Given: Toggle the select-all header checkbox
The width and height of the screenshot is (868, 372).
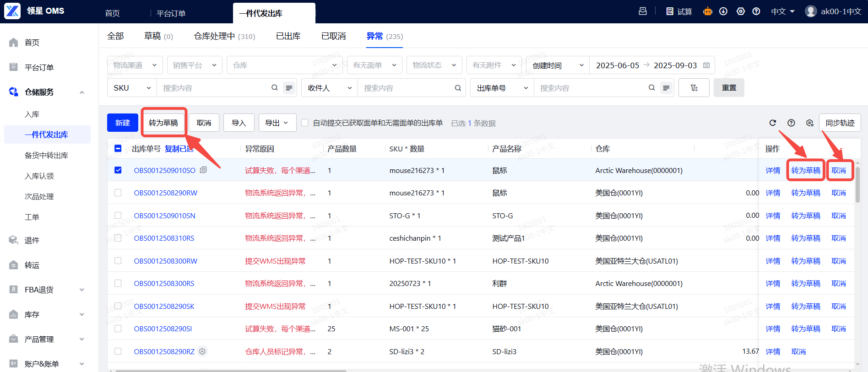Looking at the screenshot, I should (118, 149).
